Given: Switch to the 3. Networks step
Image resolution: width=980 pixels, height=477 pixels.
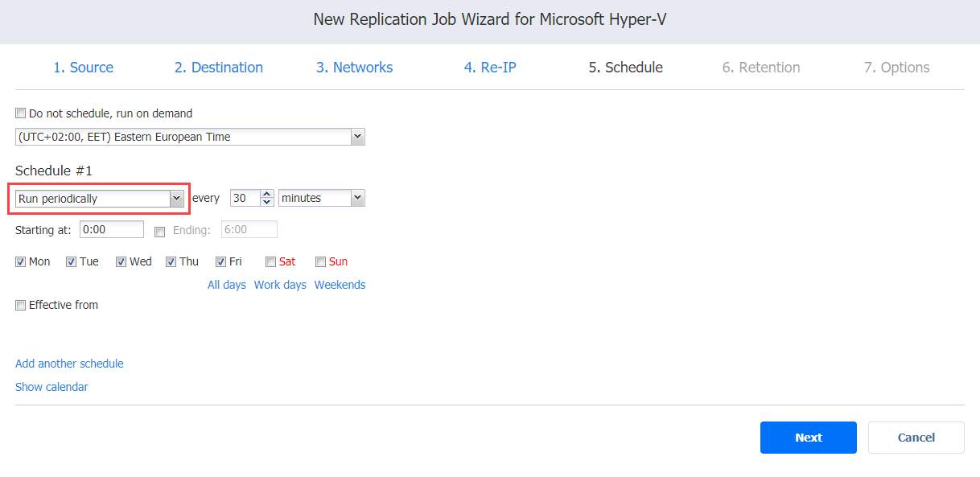Looking at the screenshot, I should (354, 68).
